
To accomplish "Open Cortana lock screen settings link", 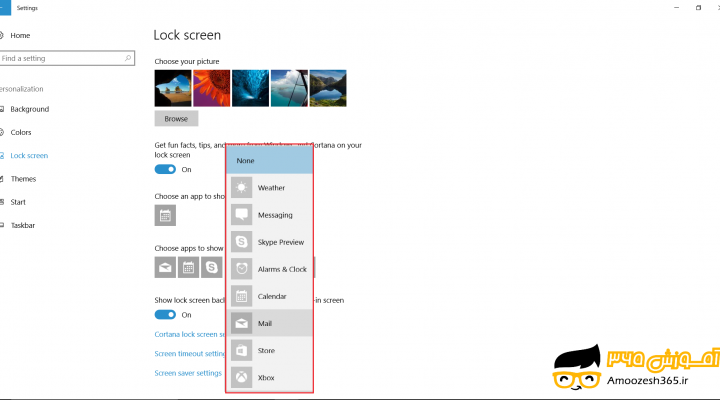I will click(190, 334).
